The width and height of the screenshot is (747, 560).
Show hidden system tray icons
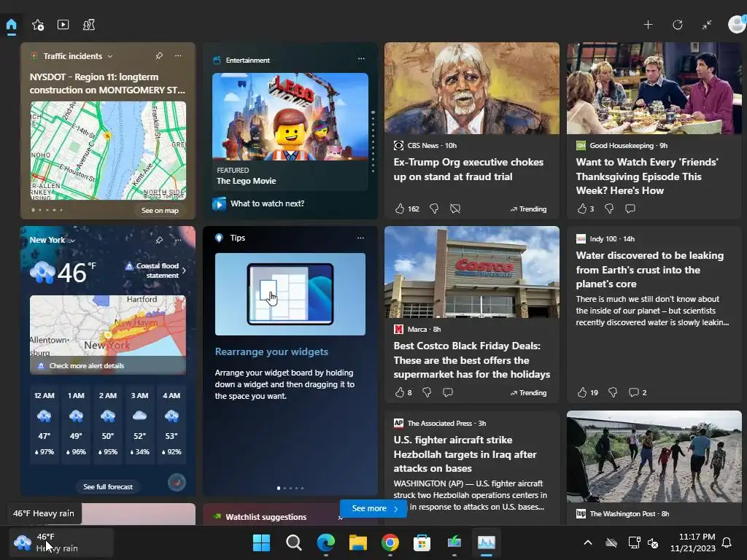click(588, 542)
